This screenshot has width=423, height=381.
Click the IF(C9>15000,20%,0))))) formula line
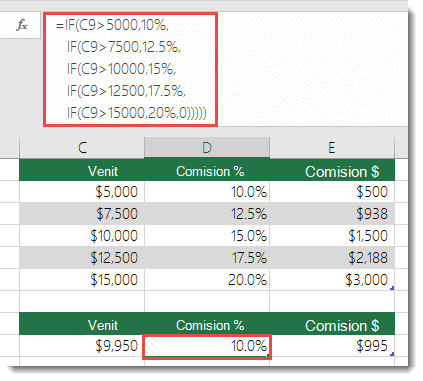(x=137, y=113)
